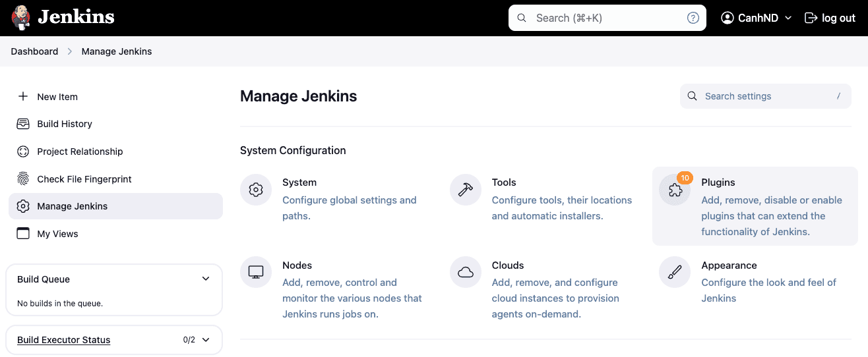Open Project Relationship from the sidebar

[80, 151]
